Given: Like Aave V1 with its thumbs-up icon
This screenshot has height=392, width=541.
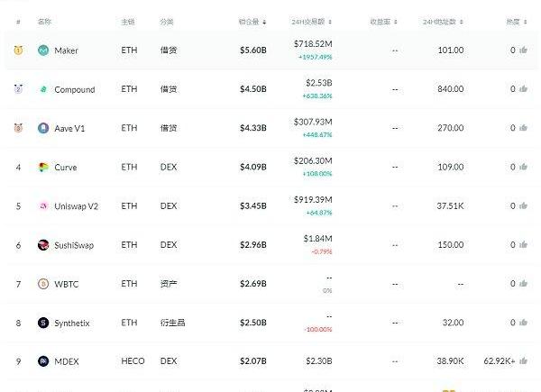Looking at the screenshot, I should (523, 128).
